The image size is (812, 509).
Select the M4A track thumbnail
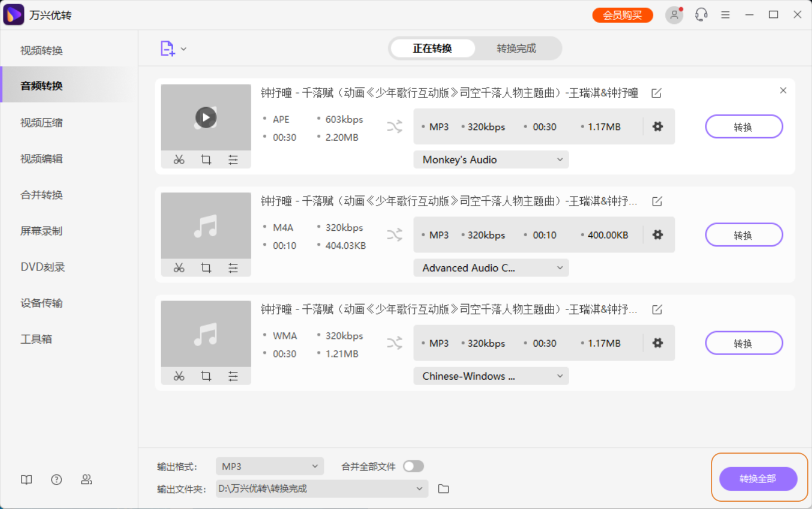tap(206, 226)
